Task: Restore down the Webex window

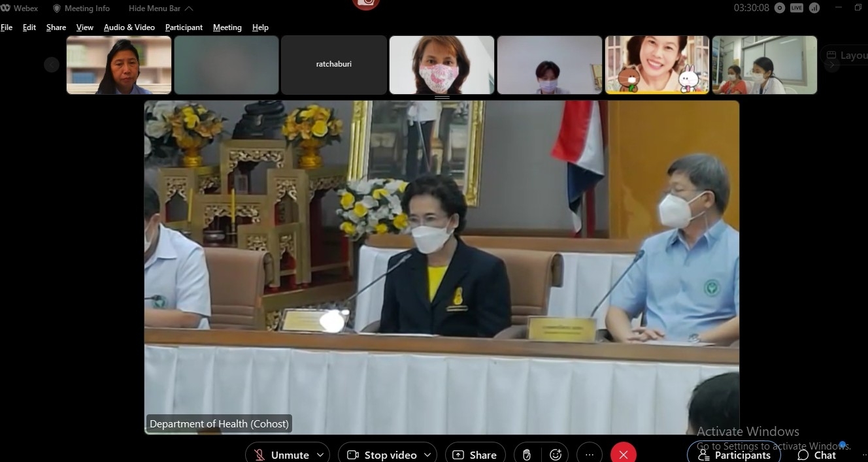Action: (858, 8)
